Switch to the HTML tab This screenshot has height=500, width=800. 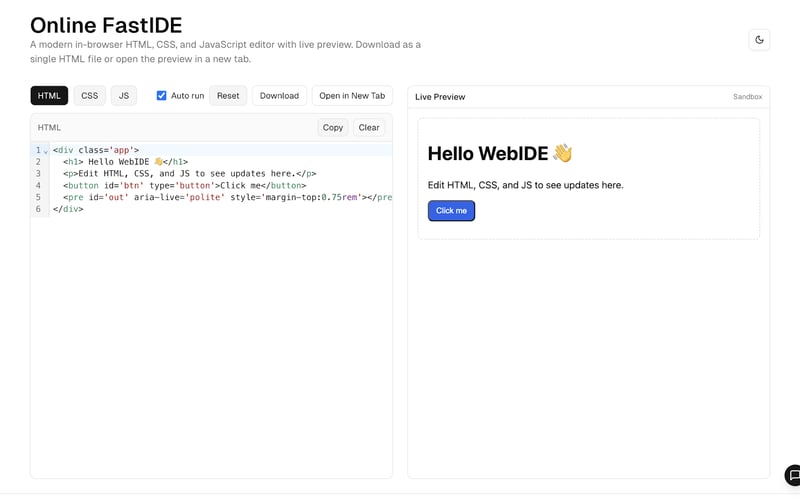[x=49, y=95]
